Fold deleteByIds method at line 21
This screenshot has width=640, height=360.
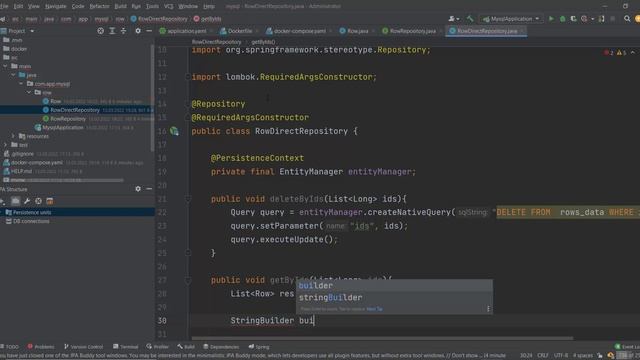click(188, 199)
